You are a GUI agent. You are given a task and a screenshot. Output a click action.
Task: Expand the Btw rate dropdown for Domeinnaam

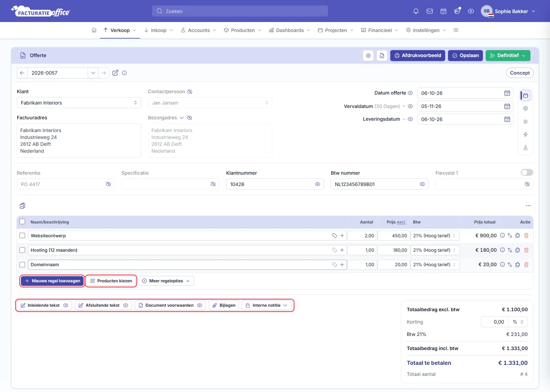pyautogui.click(x=435, y=264)
